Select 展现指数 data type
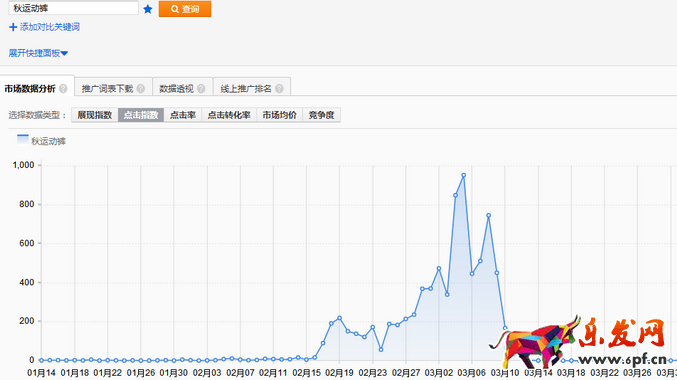Viewport: 677px width, 380px height. [95, 115]
